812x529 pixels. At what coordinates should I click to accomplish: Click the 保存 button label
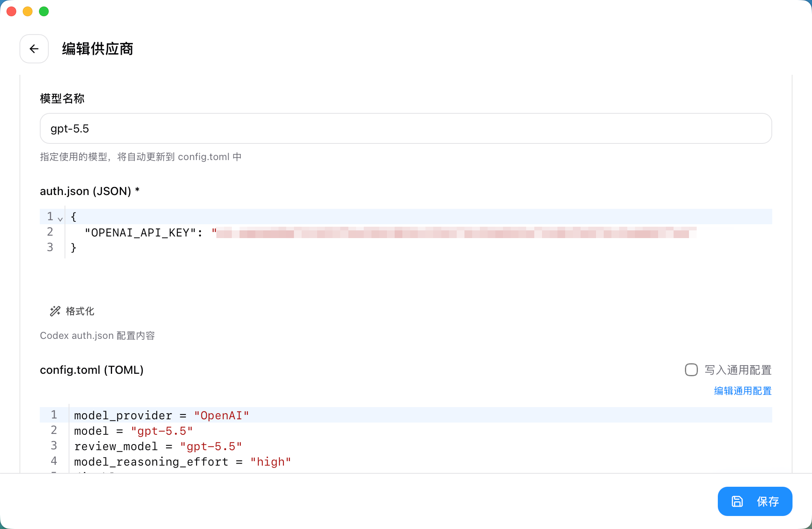(x=768, y=501)
